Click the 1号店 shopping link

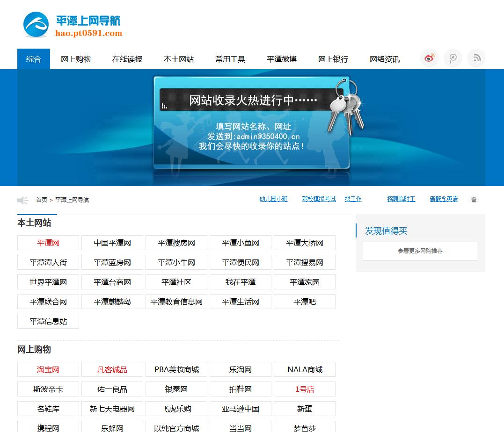304,389
